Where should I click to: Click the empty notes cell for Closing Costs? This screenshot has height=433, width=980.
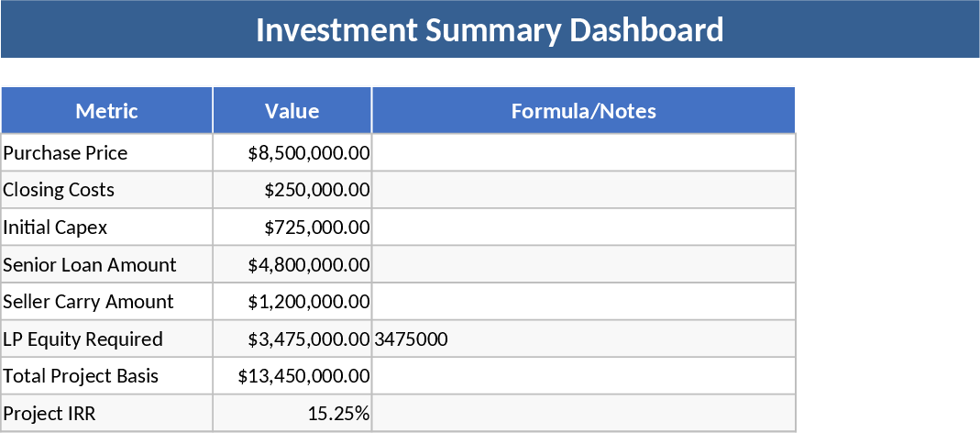[x=584, y=190]
